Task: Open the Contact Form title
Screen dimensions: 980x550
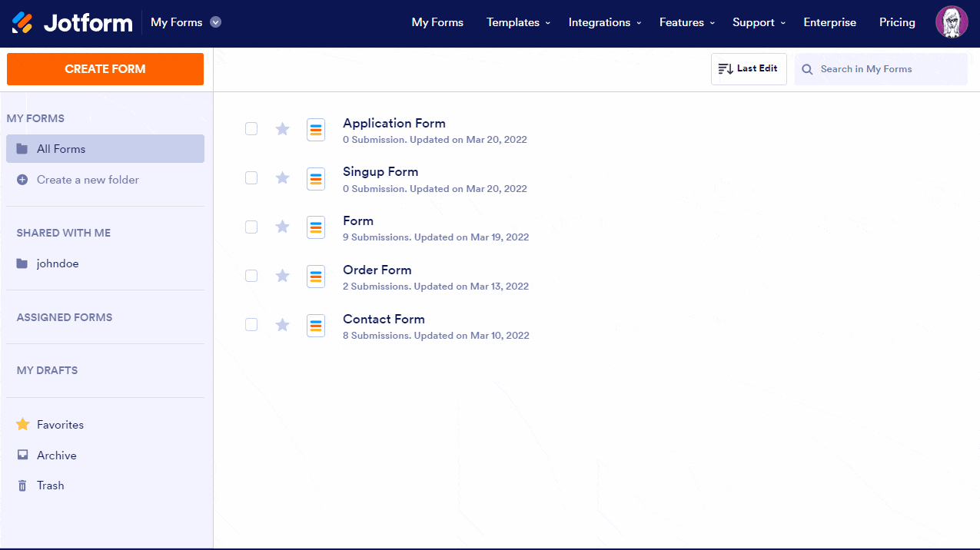Action: point(384,319)
